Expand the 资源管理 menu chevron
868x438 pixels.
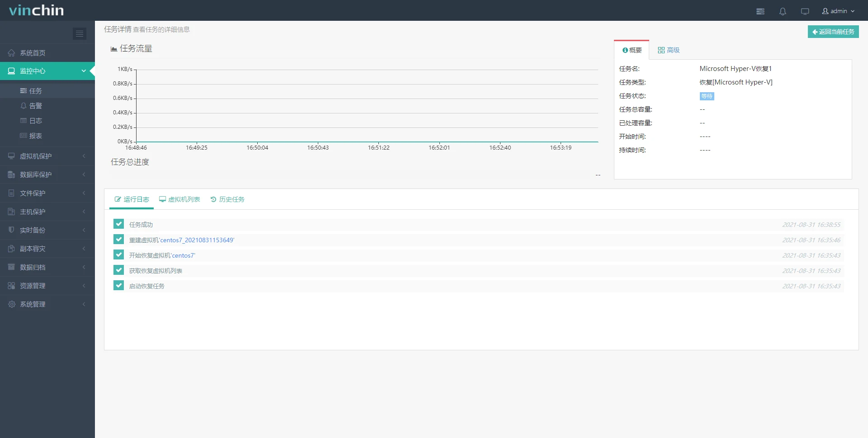click(84, 286)
